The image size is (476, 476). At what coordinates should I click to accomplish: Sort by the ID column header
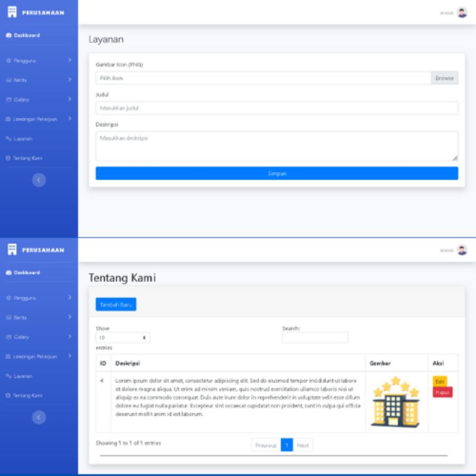pos(103,363)
